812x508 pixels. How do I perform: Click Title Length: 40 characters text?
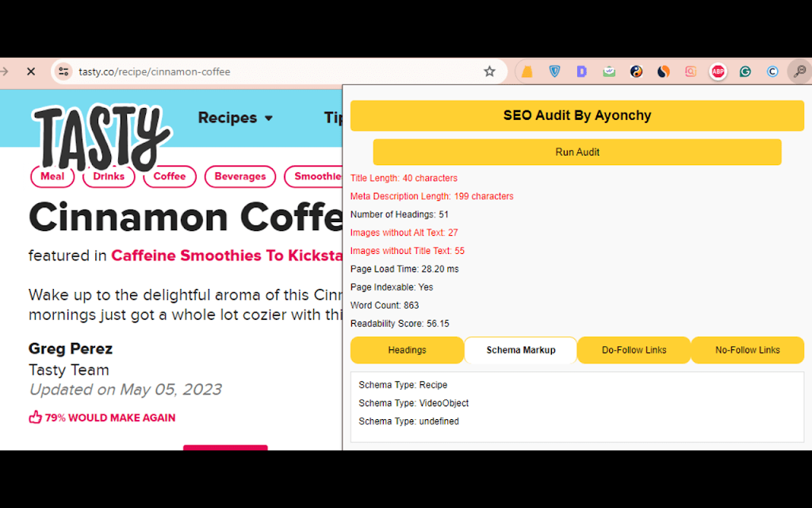point(404,178)
